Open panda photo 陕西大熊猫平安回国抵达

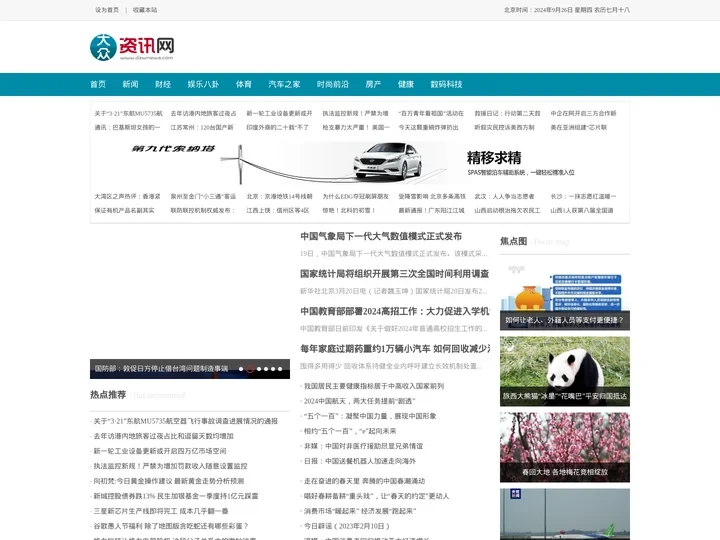[x=565, y=371]
